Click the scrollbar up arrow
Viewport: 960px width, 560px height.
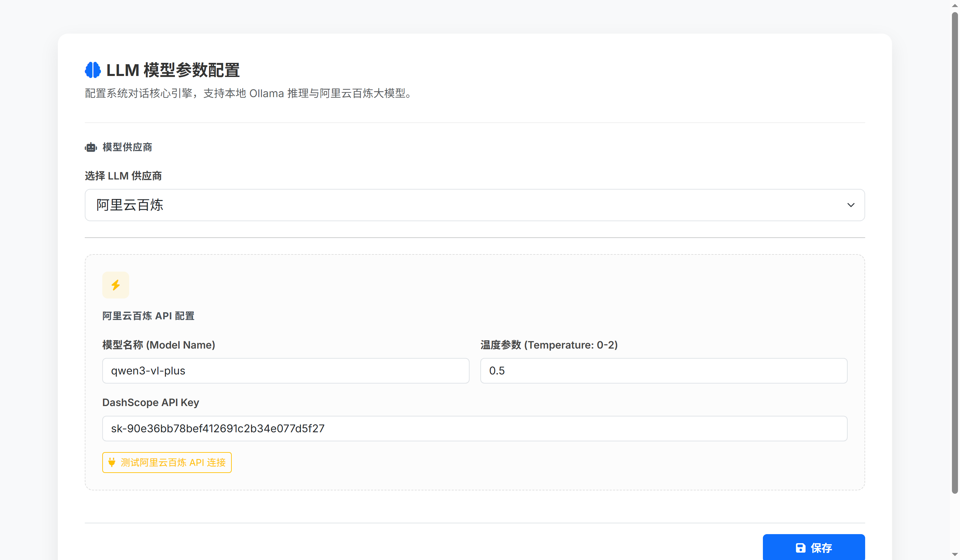[955, 5]
